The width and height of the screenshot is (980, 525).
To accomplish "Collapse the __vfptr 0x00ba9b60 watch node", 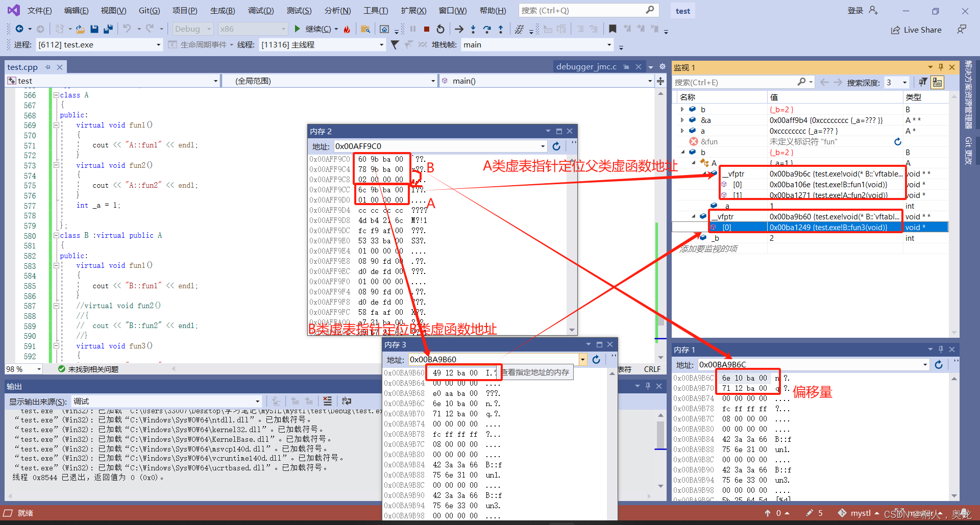I will pyautogui.click(x=694, y=216).
